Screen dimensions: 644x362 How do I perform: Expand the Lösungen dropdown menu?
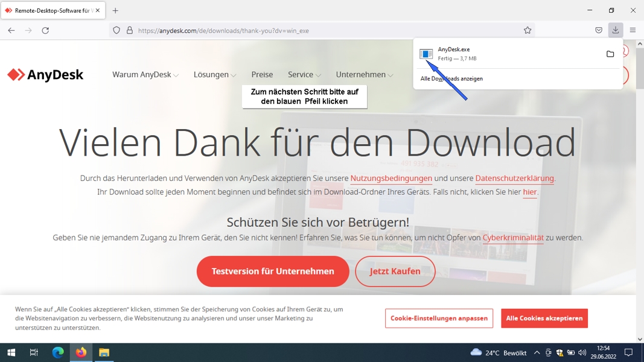point(214,75)
